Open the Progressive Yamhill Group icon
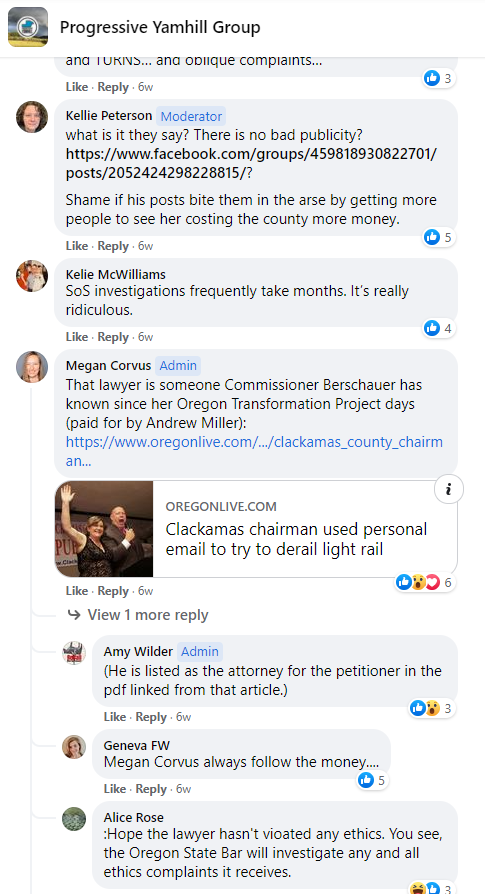The height and width of the screenshot is (894, 485). (28, 27)
